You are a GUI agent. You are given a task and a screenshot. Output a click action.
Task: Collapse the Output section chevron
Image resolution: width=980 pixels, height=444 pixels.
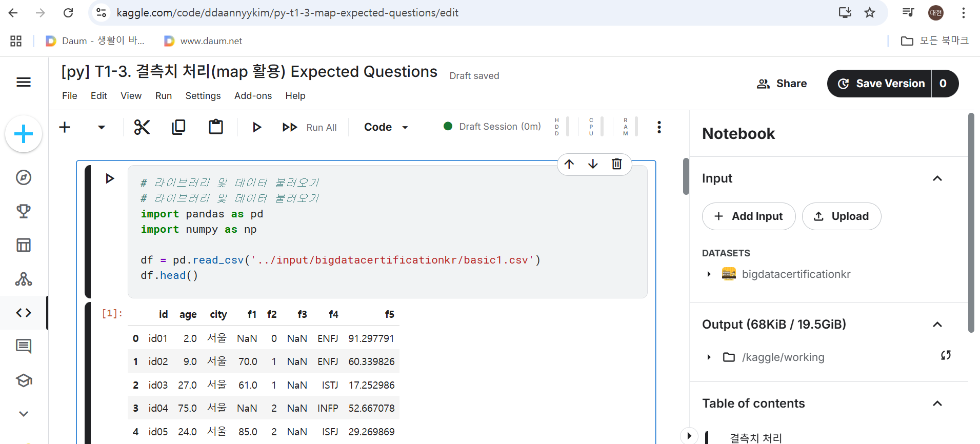coord(937,325)
